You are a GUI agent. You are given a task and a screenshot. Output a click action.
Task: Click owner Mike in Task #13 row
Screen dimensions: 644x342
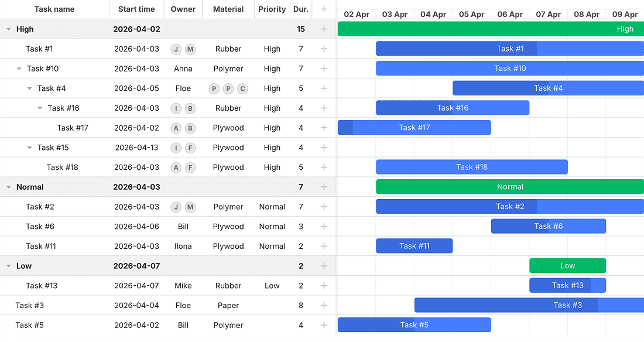tap(183, 286)
